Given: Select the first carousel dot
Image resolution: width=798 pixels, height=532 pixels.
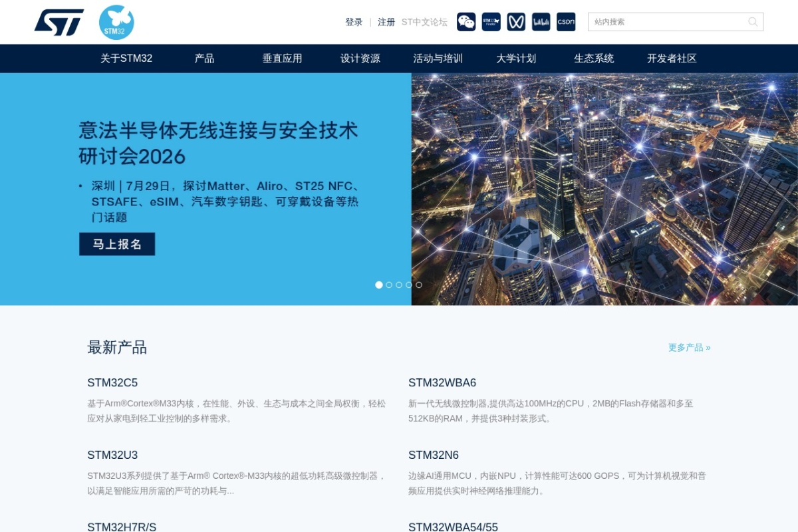Looking at the screenshot, I should click(379, 285).
